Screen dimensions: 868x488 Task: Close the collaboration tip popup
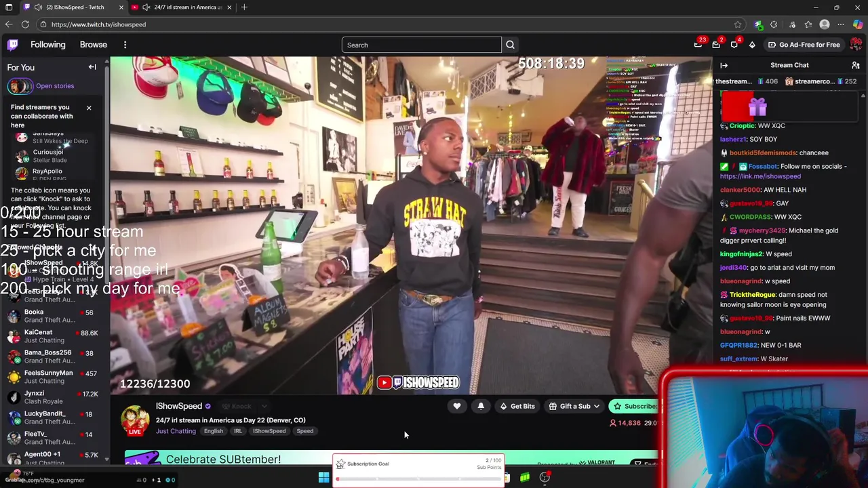click(88, 108)
